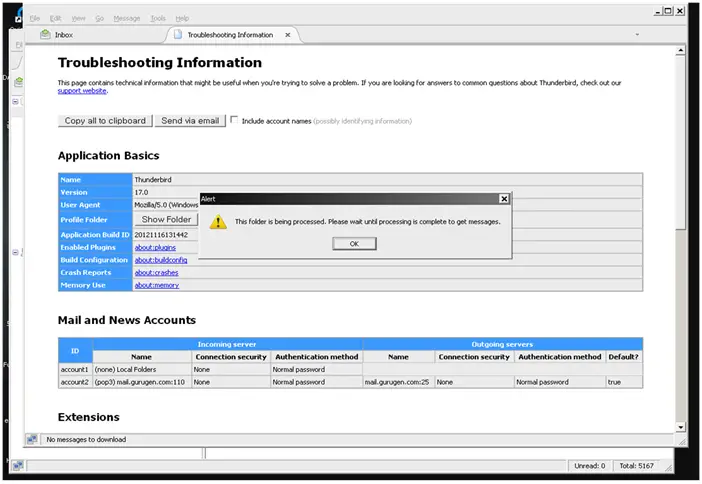Viewport: 702px width, 484px height.
Task: Click Total: 5167 in status bar
Action: pos(636,466)
